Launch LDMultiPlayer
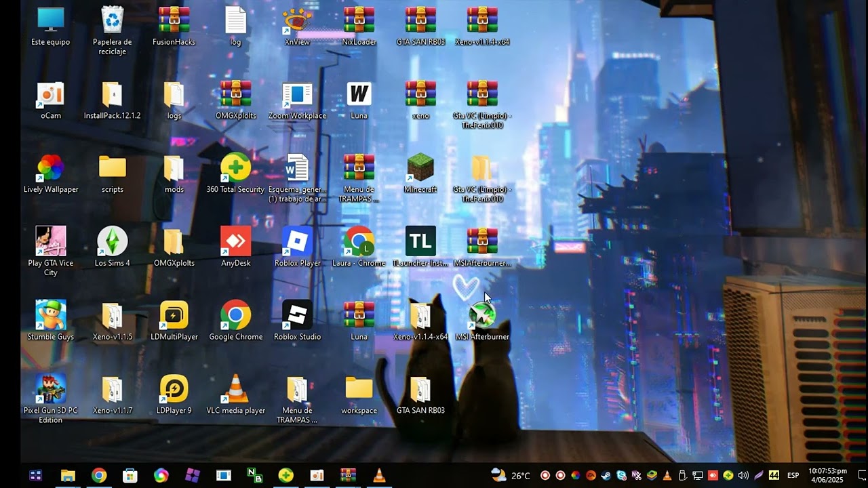This screenshot has height=488, width=868. pos(174,321)
